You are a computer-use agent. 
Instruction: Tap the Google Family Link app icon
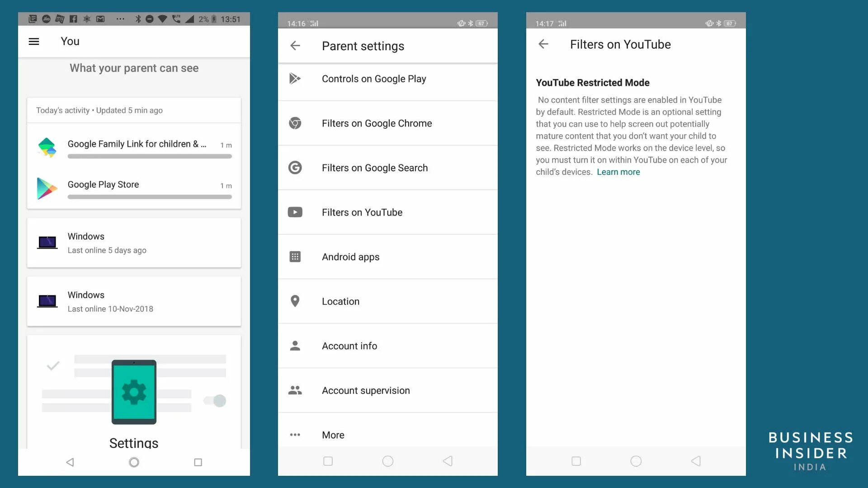pyautogui.click(x=47, y=147)
